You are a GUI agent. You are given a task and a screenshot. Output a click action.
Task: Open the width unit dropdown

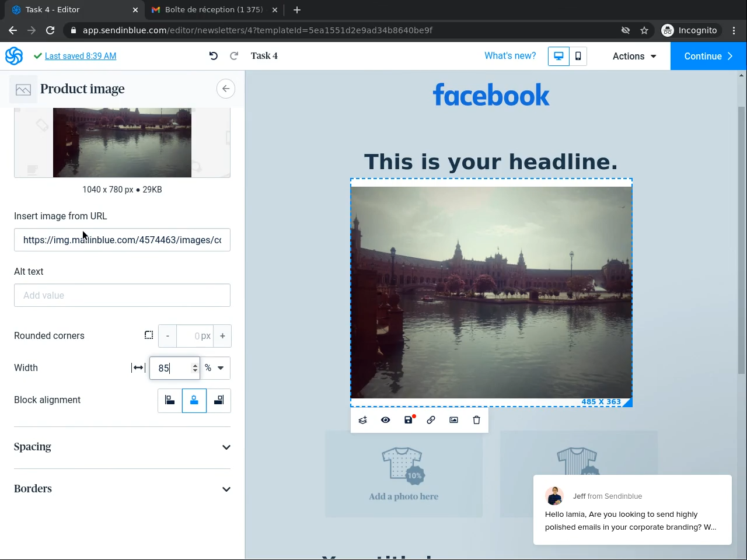[215, 368]
